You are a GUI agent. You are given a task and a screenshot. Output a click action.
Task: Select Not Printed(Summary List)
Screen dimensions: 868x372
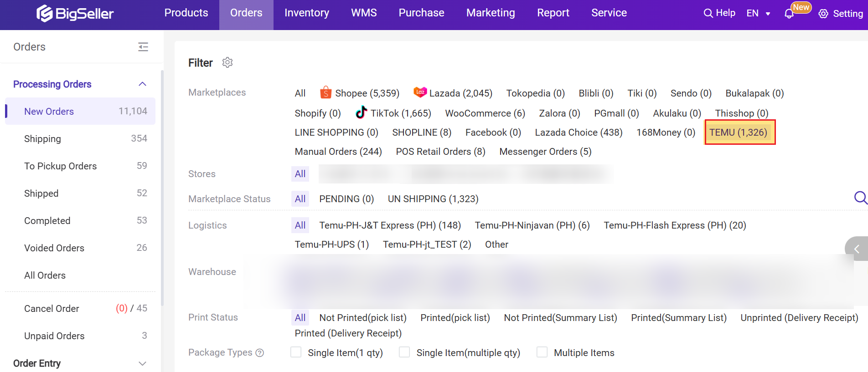[560, 318]
